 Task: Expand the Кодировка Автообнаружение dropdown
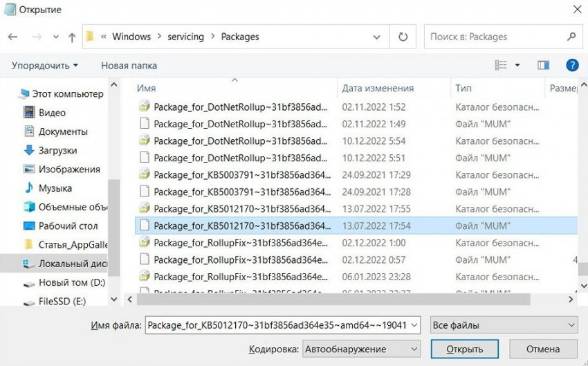(361, 349)
